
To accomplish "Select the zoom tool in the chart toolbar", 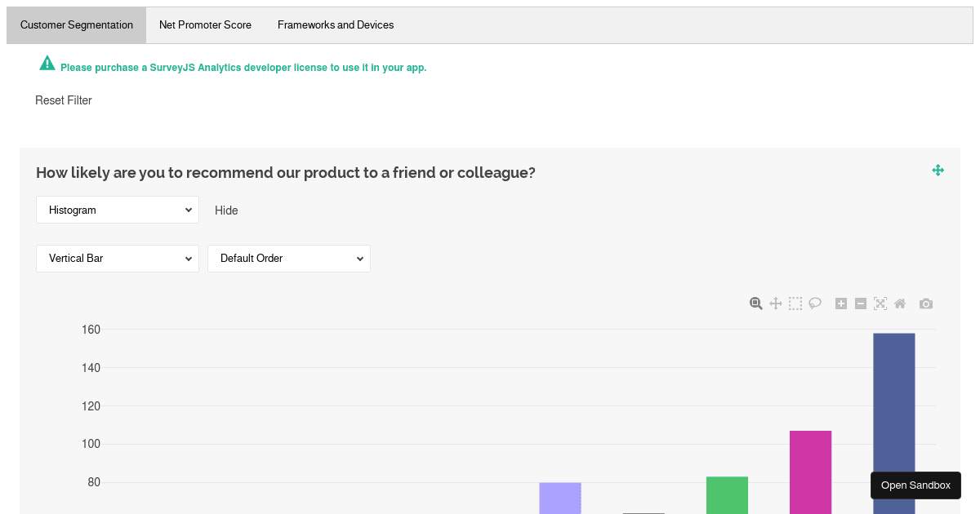I will (755, 303).
